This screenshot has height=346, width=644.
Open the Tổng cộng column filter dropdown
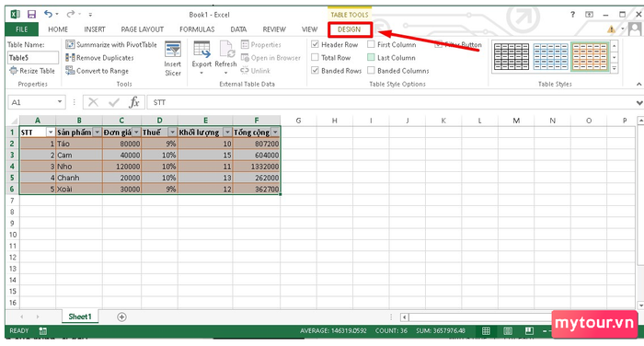point(275,133)
